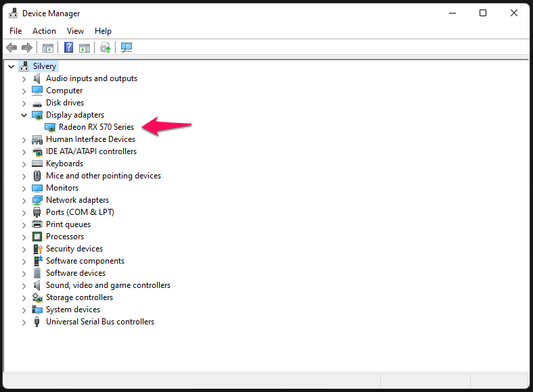Select the Silvery computer name
The image size is (533, 392).
(x=45, y=66)
